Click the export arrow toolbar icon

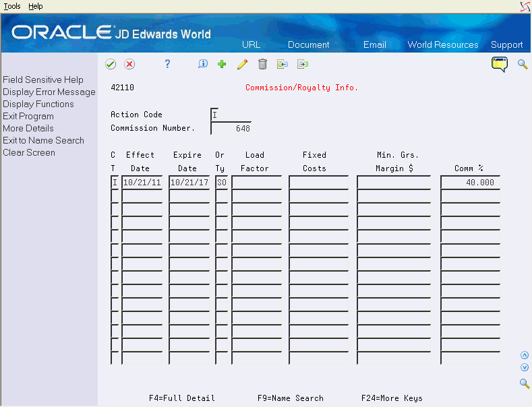(303, 64)
